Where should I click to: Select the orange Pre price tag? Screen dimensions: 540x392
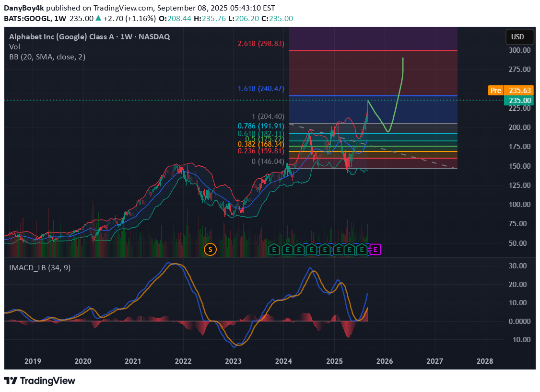[x=495, y=90]
